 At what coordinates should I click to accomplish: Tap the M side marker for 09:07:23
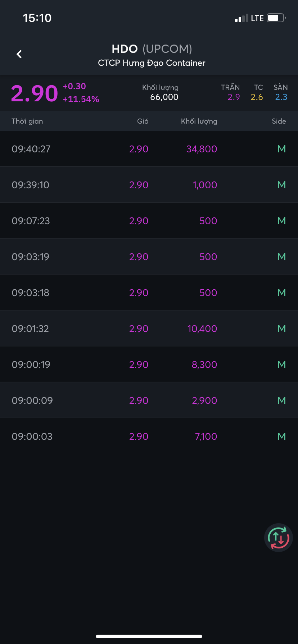tap(281, 221)
